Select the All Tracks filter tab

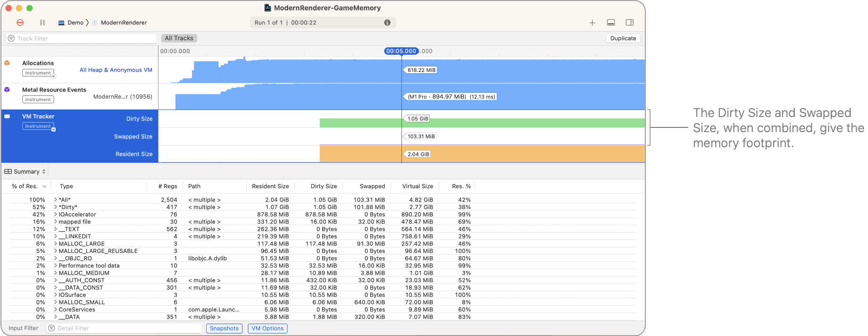[179, 38]
